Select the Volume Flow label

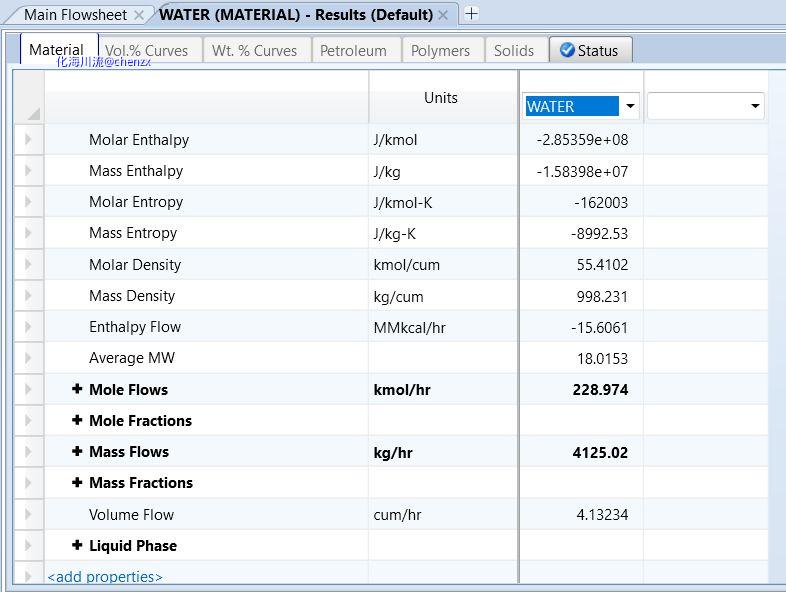point(131,514)
